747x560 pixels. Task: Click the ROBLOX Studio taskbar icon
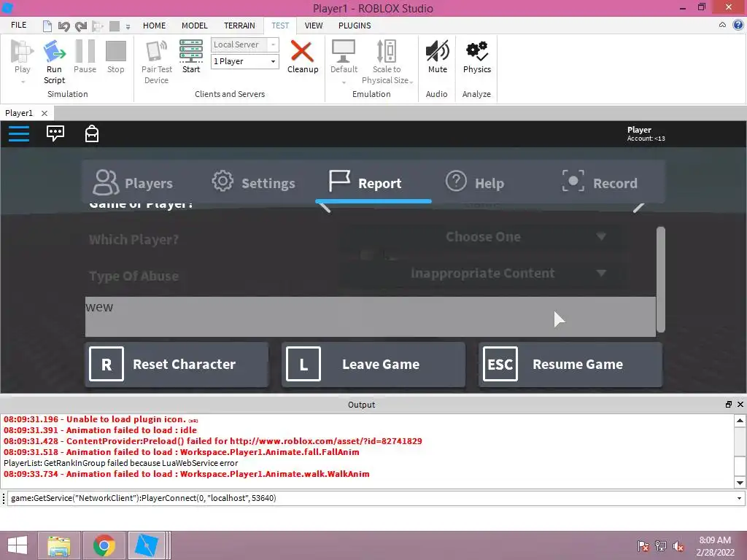(x=146, y=545)
